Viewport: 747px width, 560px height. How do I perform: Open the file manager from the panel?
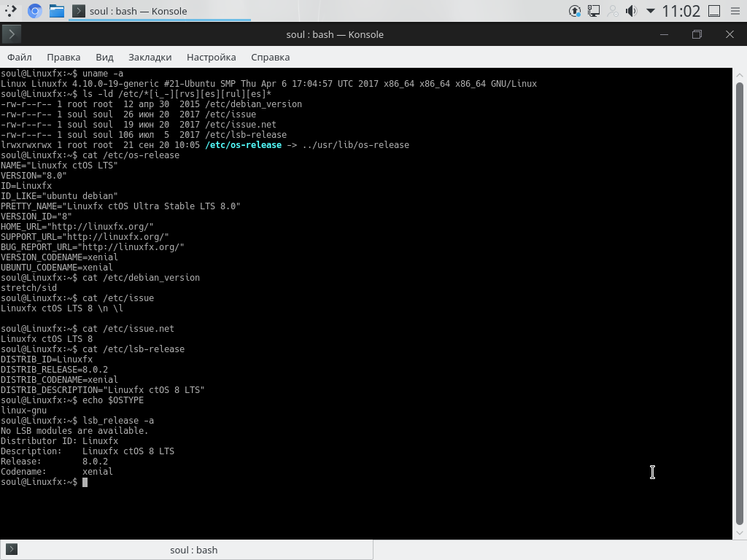[x=57, y=10]
